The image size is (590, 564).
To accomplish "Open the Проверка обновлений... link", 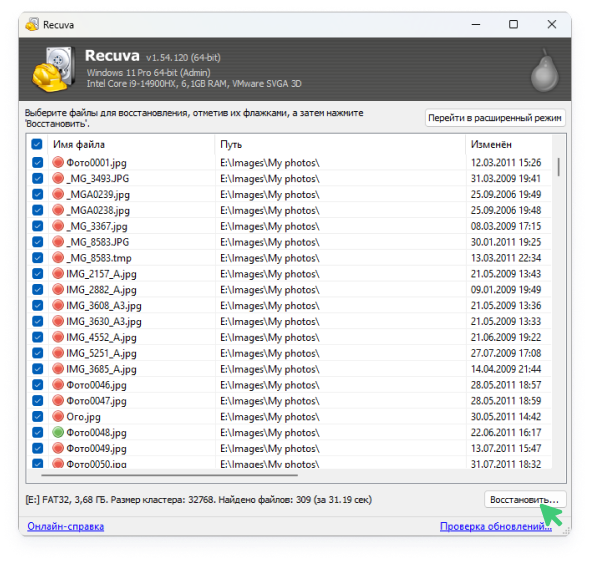I will pyautogui.click(x=496, y=526).
